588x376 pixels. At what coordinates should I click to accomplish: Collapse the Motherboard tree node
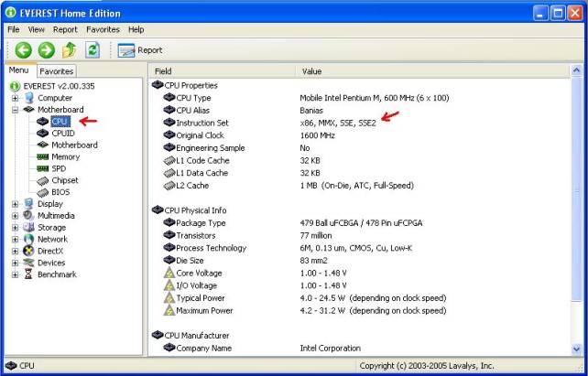coord(15,110)
